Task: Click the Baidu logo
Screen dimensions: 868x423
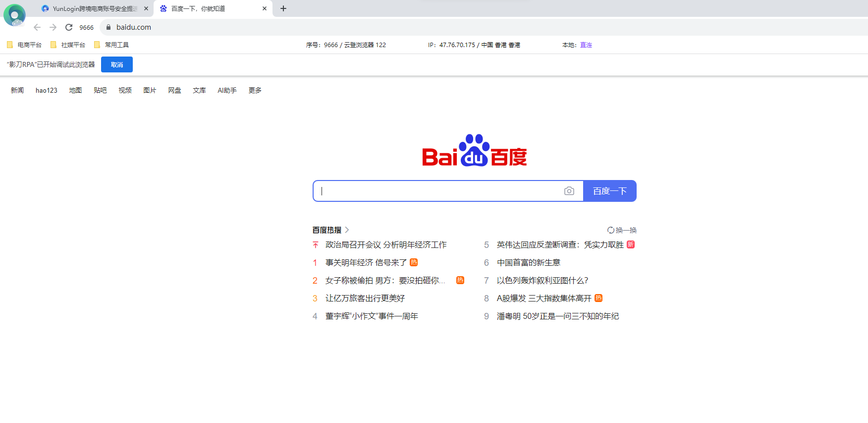Action: 474,150
